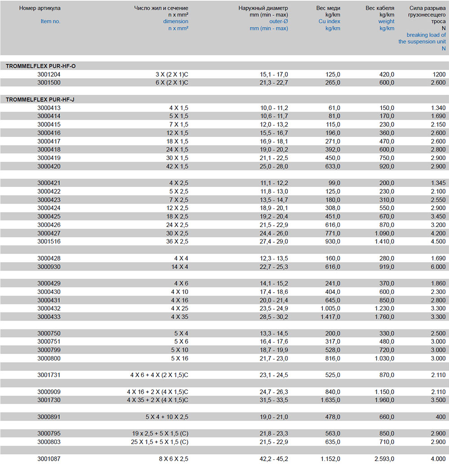Click item number 3000423
Screen dimensions: 449x476
tap(49, 200)
